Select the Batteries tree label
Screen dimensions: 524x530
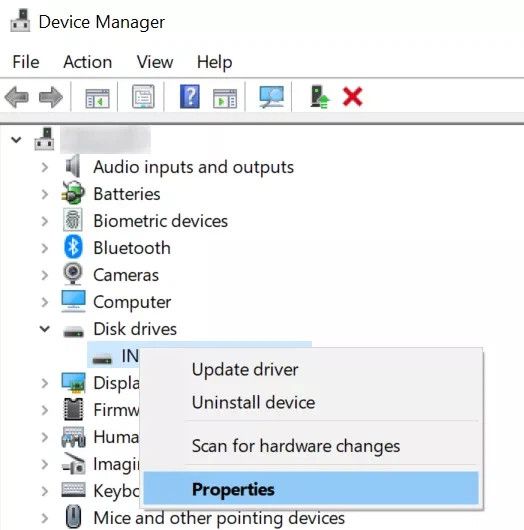pyautogui.click(x=127, y=194)
